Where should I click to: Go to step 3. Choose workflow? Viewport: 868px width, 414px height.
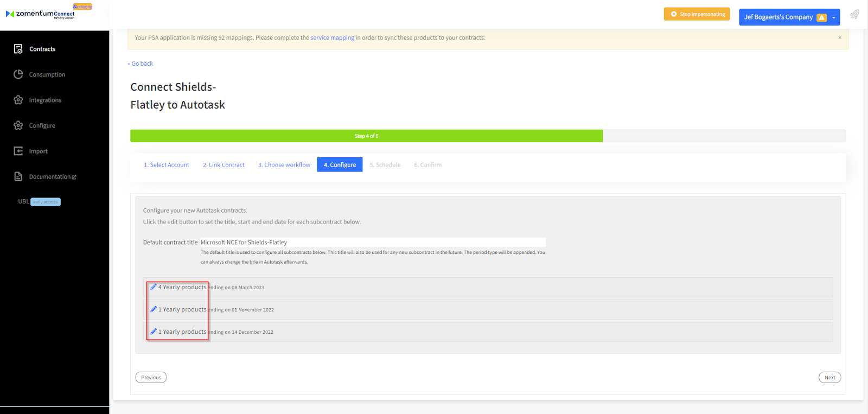pyautogui.click(x=284, y=165)
